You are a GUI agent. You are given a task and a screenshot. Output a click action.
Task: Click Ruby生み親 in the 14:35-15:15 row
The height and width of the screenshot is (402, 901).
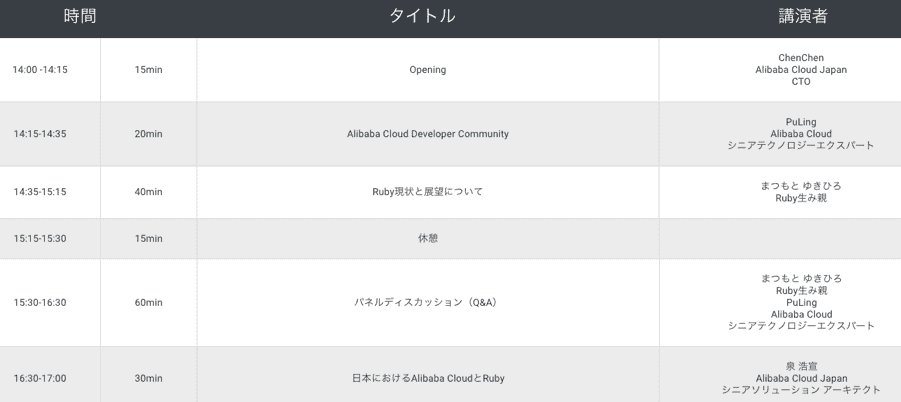click(801, 199)
